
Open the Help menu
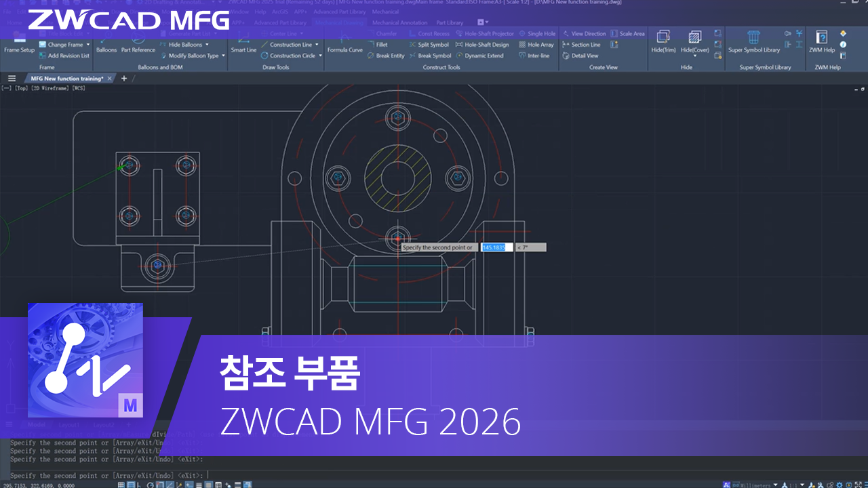click(260, 12)
